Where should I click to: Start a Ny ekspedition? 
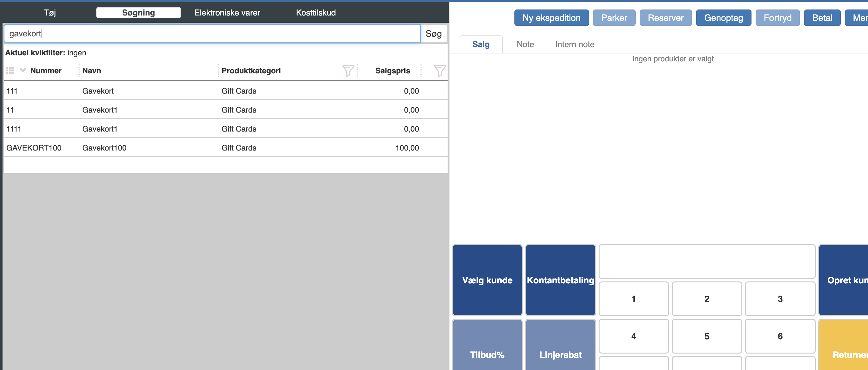(551, 18)
